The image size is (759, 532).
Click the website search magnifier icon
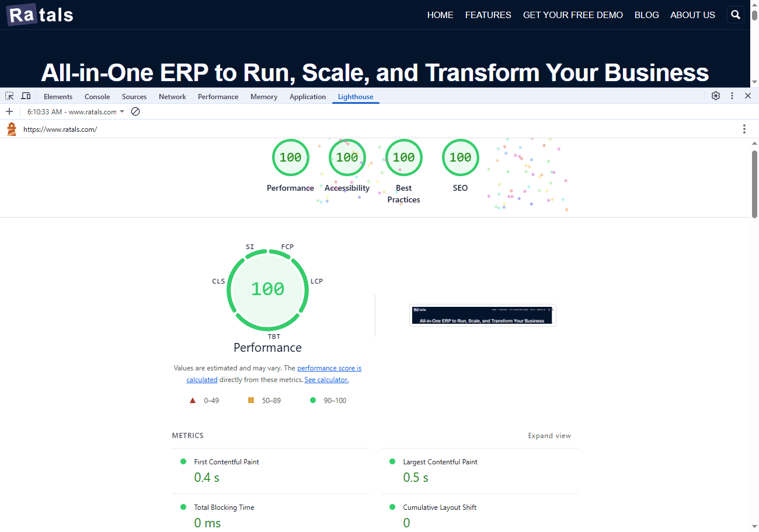pos(736,15)
